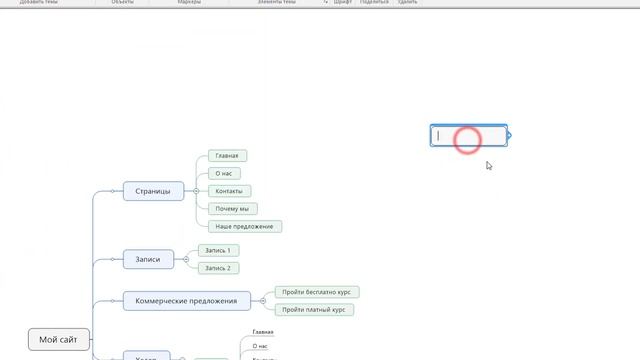Image resolution: width=640 pixels, height=360 pixels.
Task: Select the Пройти платный курс subtopic
Action: coord(314,310)
